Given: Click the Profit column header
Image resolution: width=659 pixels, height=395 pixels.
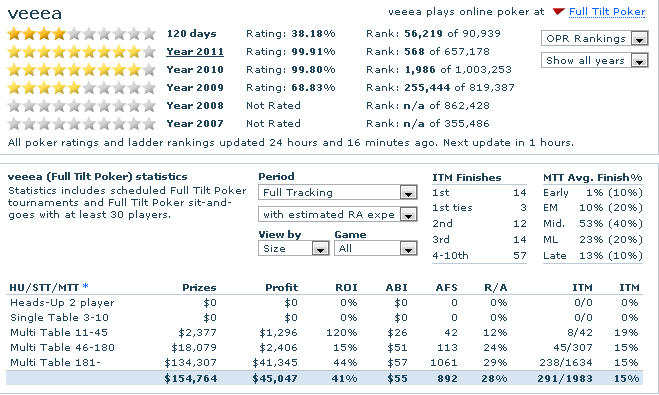Looking at the screenshot, I should [x=281, y=287].
